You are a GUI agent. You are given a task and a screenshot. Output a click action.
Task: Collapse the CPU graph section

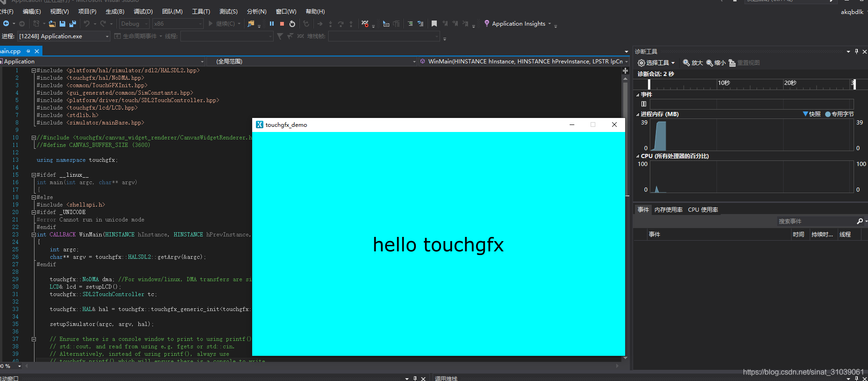point(638,156)
